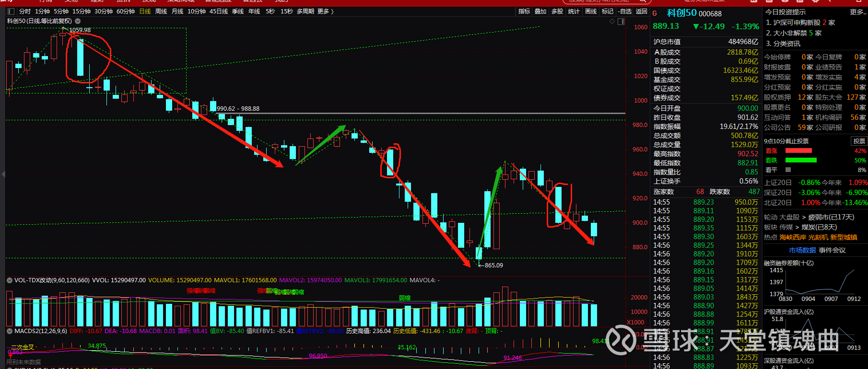868x369 pixels.
Task: Open the 画线 drawing tools button
Action: tap(591, 11)
